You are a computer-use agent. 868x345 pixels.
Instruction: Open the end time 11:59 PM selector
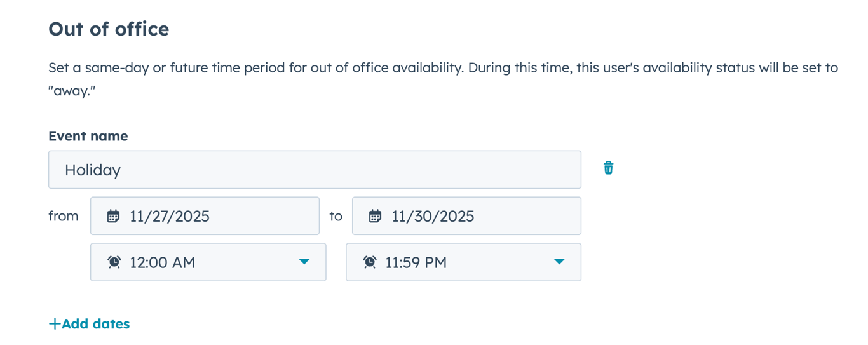463,262
